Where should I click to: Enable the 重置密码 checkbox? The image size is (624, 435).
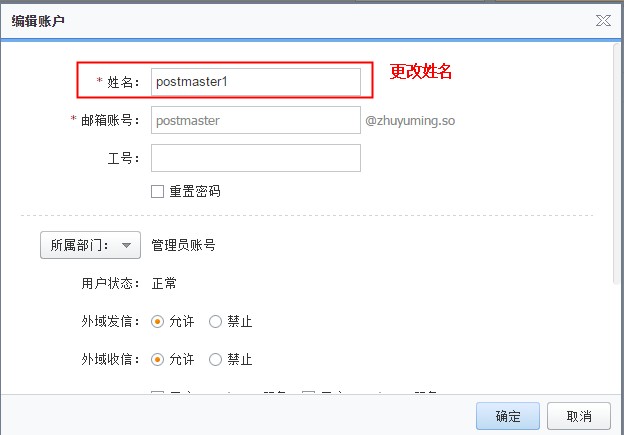[157, 191]
